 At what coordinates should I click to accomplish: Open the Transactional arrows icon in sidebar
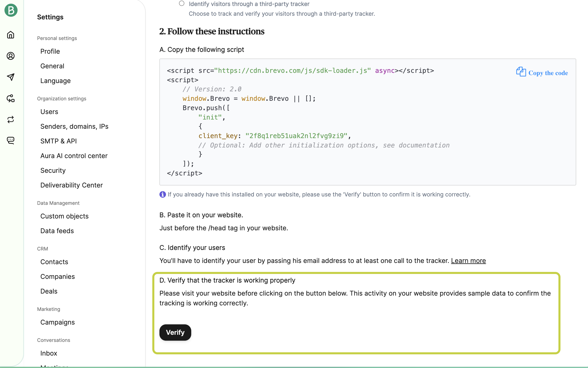[x=10, y=120]
